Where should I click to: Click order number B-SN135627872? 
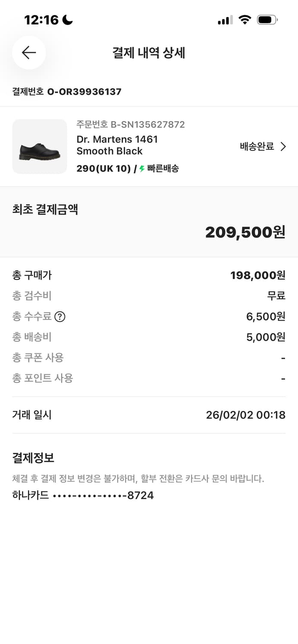click(130, 125)
